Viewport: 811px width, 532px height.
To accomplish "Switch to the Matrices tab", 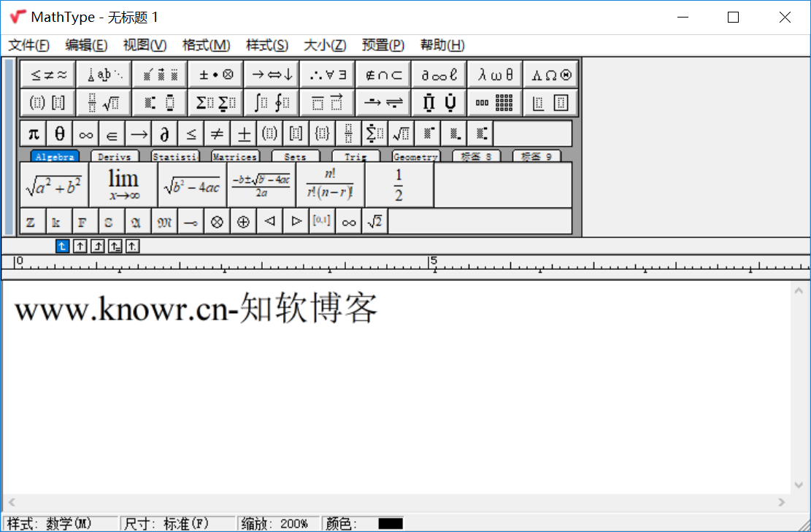I will [x=235, y=156].
